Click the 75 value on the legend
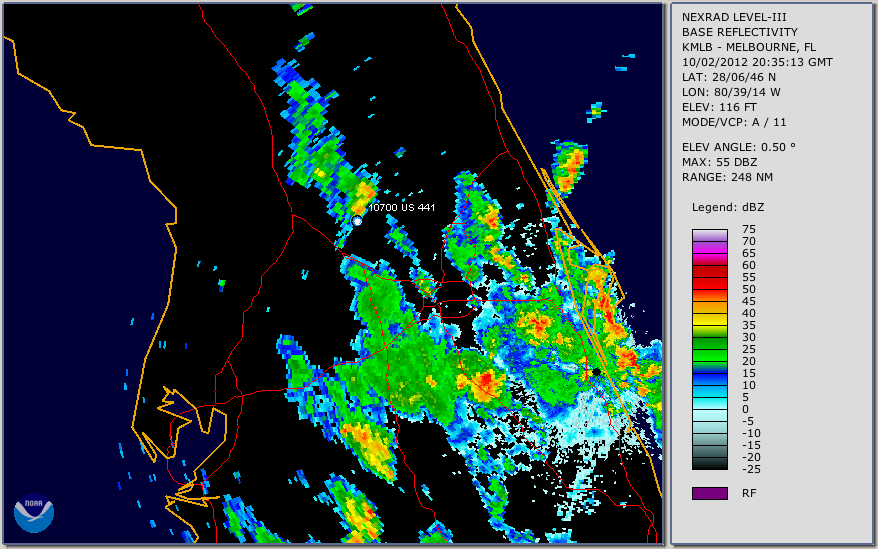Screen dimensions: 878x549 pos(749,229)
